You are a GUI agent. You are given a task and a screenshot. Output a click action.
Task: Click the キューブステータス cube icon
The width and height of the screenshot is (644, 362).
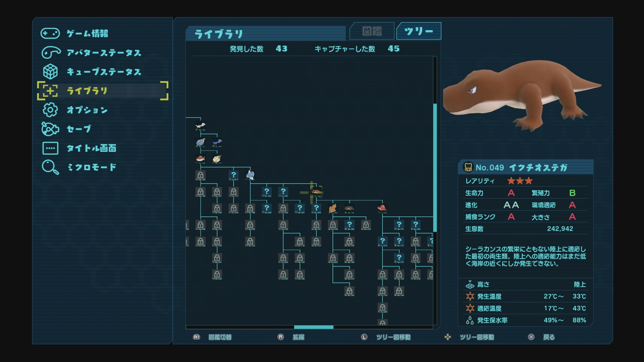(50, 72)
